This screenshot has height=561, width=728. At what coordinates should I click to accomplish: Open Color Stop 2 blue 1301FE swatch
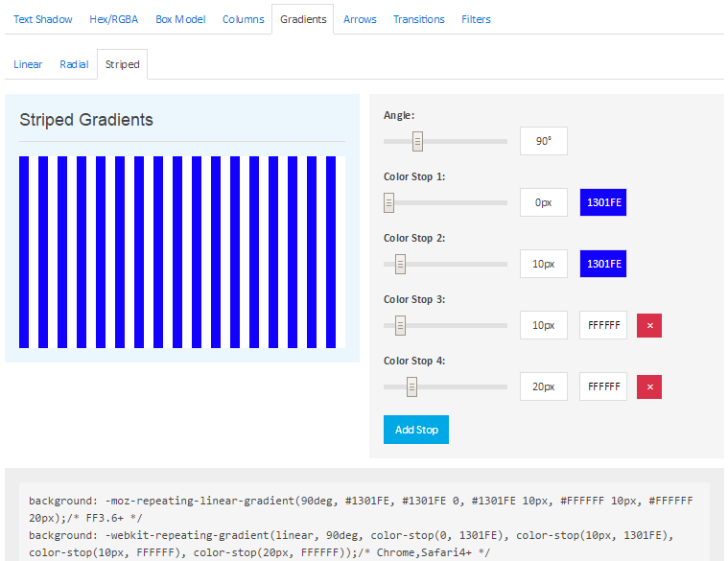pos(603,264)
